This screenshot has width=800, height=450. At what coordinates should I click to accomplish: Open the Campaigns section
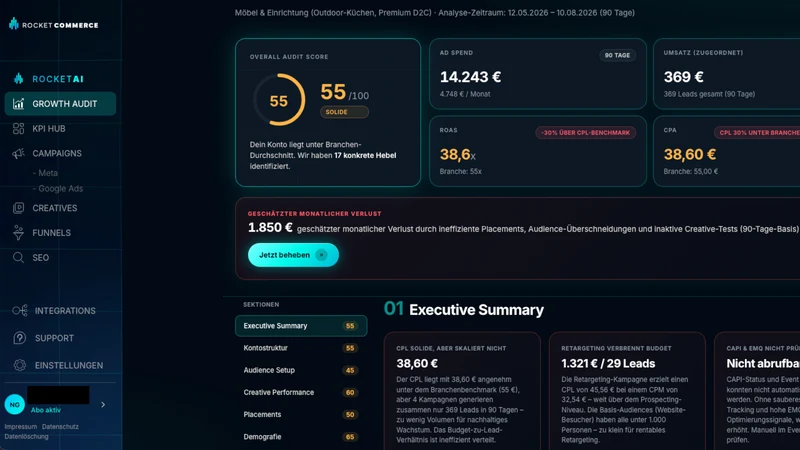(57, 153)
